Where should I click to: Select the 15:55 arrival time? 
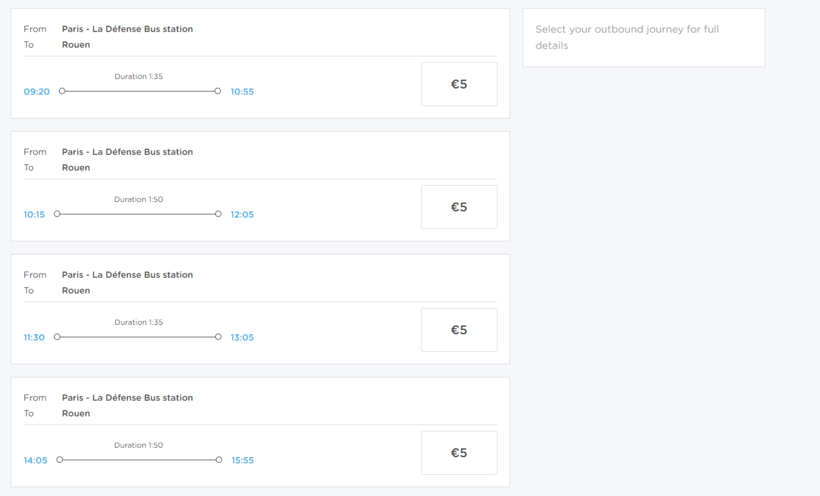(243, 461)
